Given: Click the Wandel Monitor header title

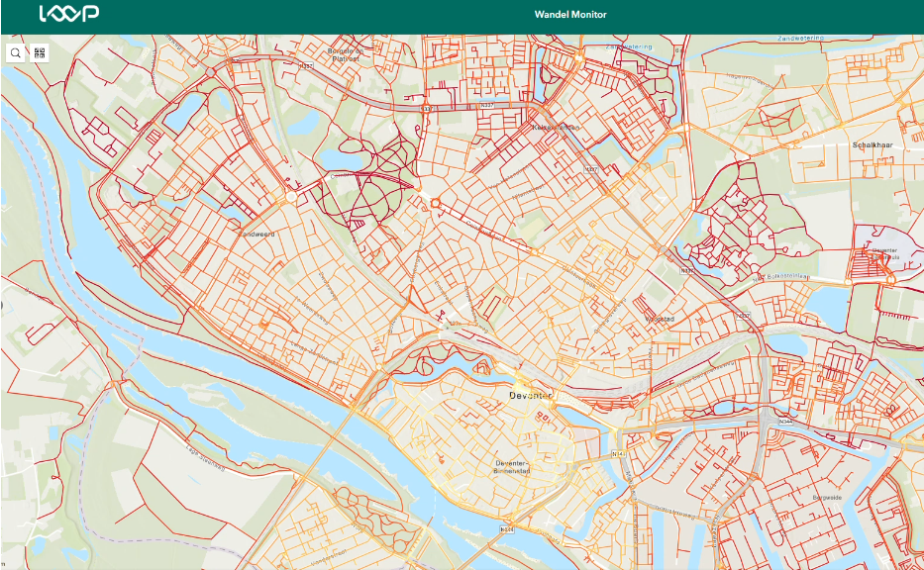Looking at the screenshot, I should click(x=569, y=15).
